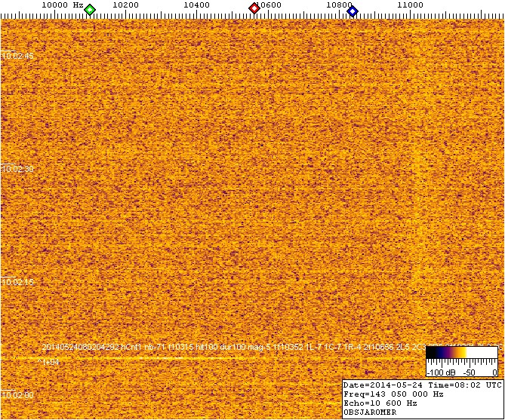Click the 11000 frequency tick label
Image resolution: width=505 pixels, height=420 pixels.
click(x=410, y=5)
